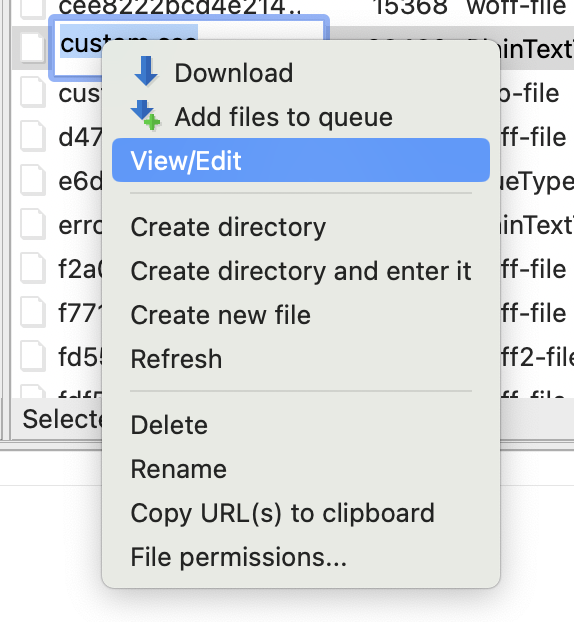Screen dimensions: 574x622
Task: Click the file icon of the d47 row
Action: [33, 137]
